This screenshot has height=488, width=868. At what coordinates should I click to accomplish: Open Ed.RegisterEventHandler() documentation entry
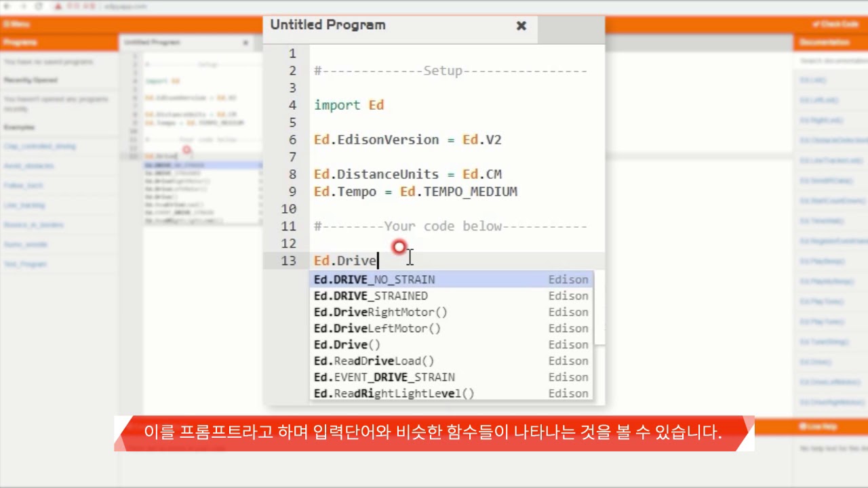[833, 241]
